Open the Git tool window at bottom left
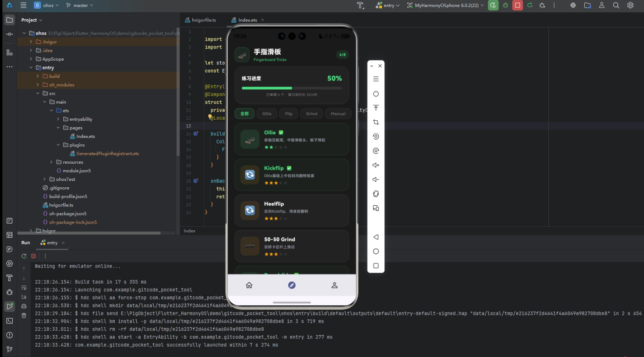Viewport: 644px width, 357px height. coord(10,349)
